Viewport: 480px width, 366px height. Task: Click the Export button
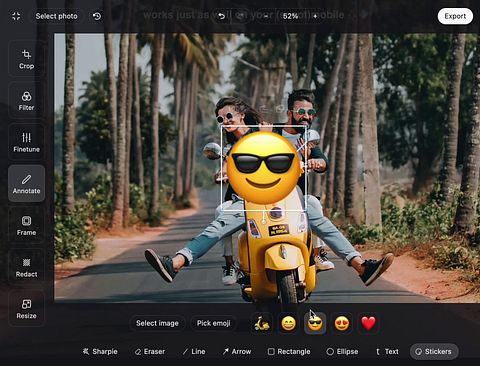(x=455, y=16)
